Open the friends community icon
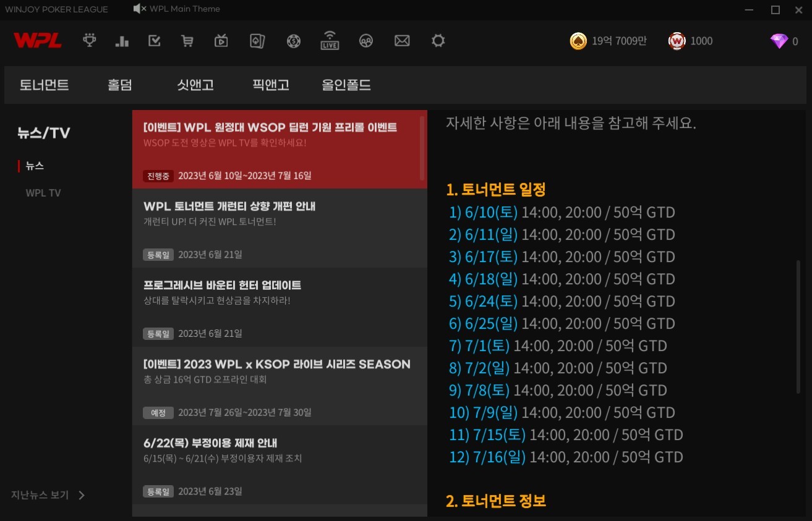The image size is (812, 521). [366, 41]
